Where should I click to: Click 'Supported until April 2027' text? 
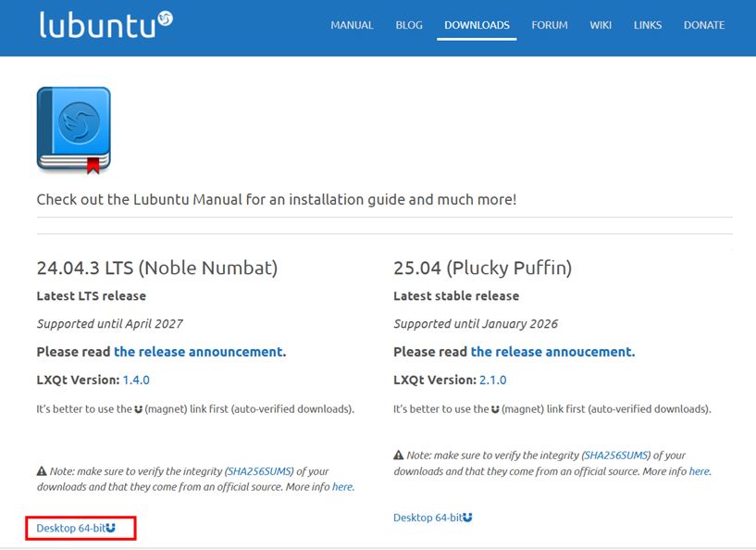coord(110,324)
